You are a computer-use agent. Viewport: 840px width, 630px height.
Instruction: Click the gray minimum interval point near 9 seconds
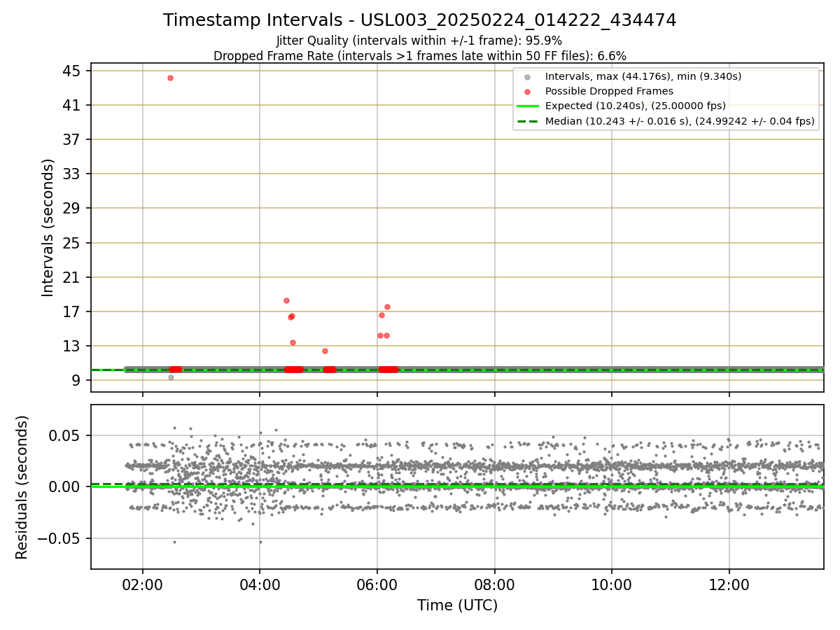(171, 377)
